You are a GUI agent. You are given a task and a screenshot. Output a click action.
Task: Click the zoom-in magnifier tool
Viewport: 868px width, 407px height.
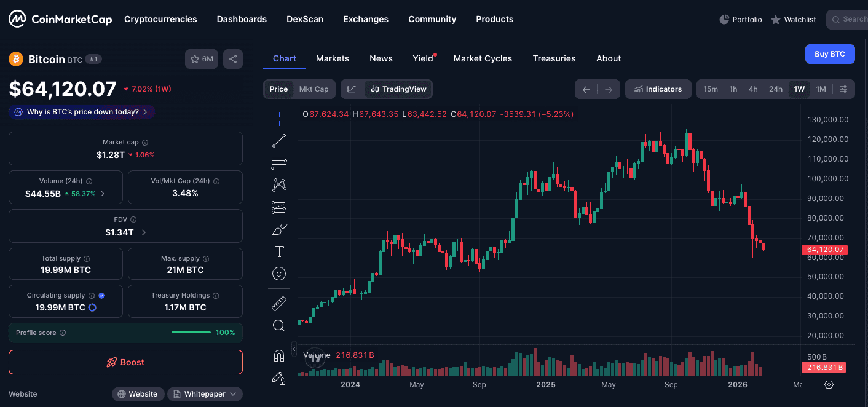pos(279,326)
